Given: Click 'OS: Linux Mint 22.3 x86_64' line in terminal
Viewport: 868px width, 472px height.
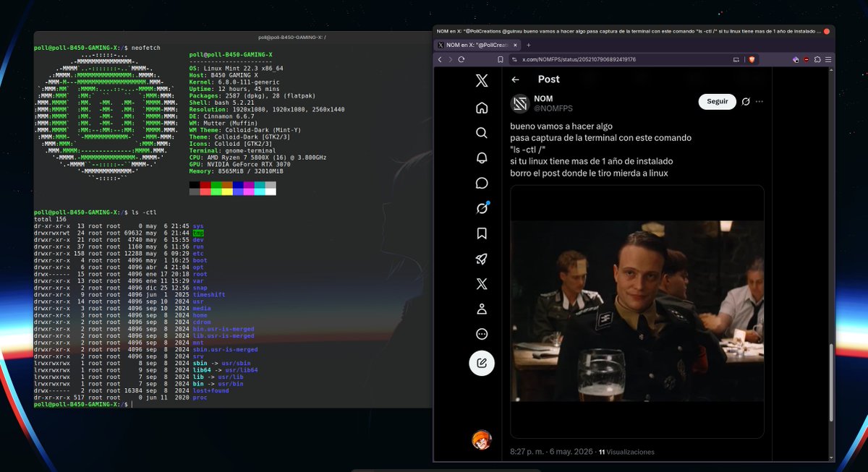Looking at the screenshot, I should 234,69.
